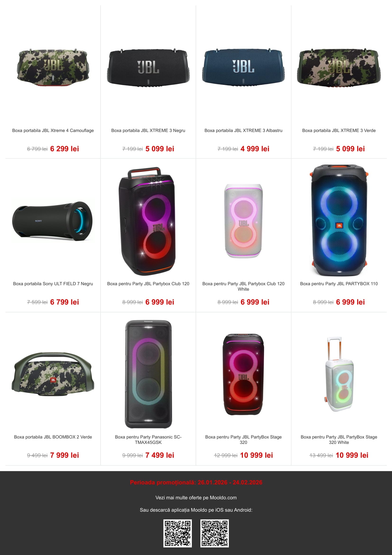Click the Boxa pentru Party JBL Partybox Club 120 title
This screenshot has height=555, width=392.
click(x=148, y=284)
